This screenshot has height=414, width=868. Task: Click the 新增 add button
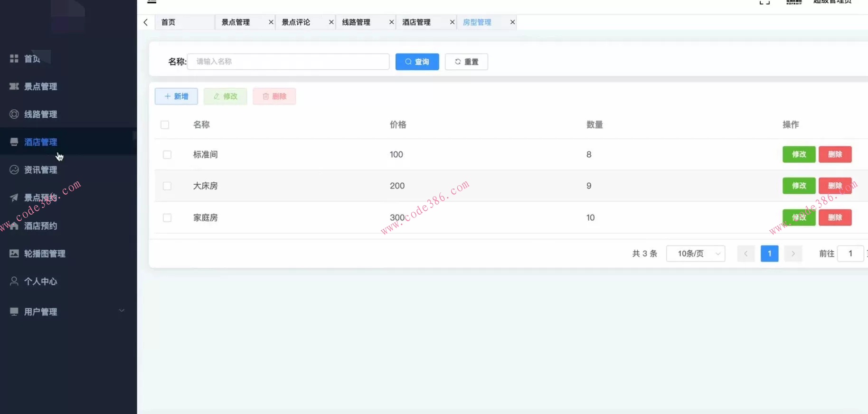click(x=176, y=96)
